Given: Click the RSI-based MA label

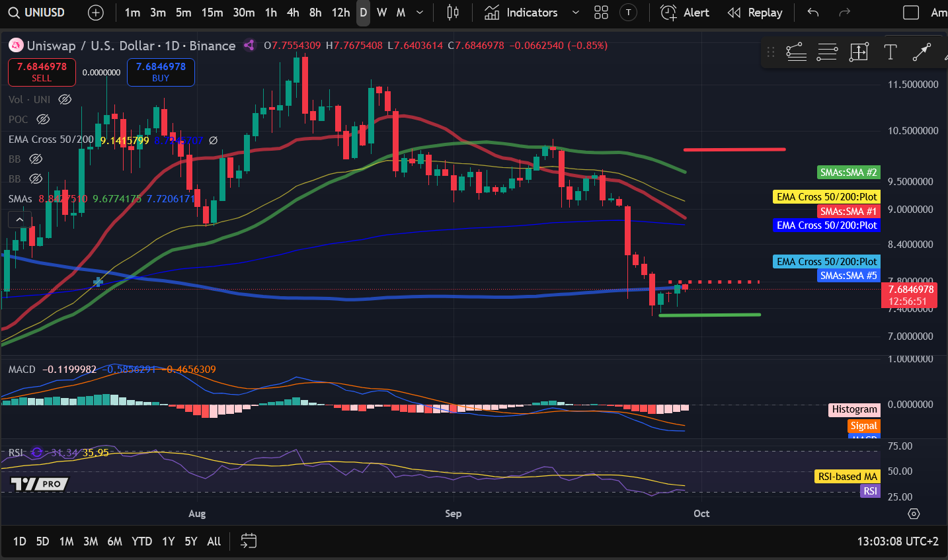Looking at the screenshot, I should (x=848, y=477).
